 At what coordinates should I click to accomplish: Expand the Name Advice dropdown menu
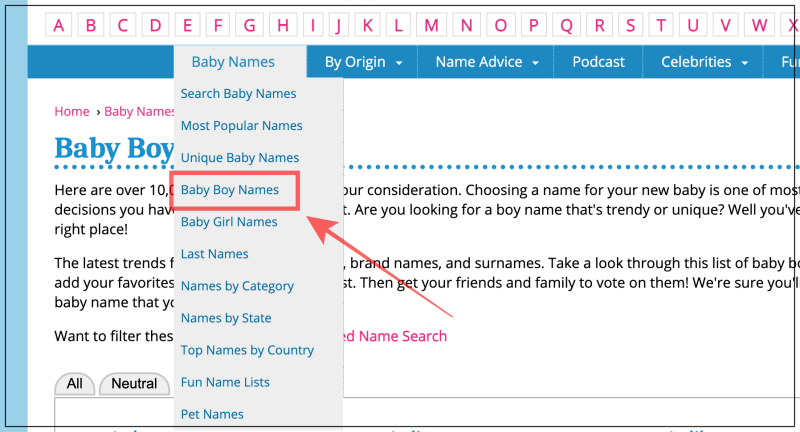[x=486, y=62]
